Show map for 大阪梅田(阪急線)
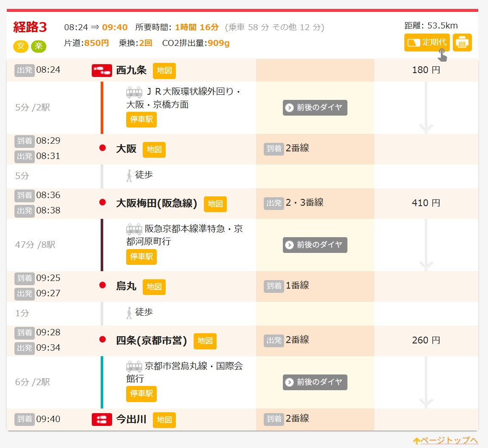 pos(215,204)
